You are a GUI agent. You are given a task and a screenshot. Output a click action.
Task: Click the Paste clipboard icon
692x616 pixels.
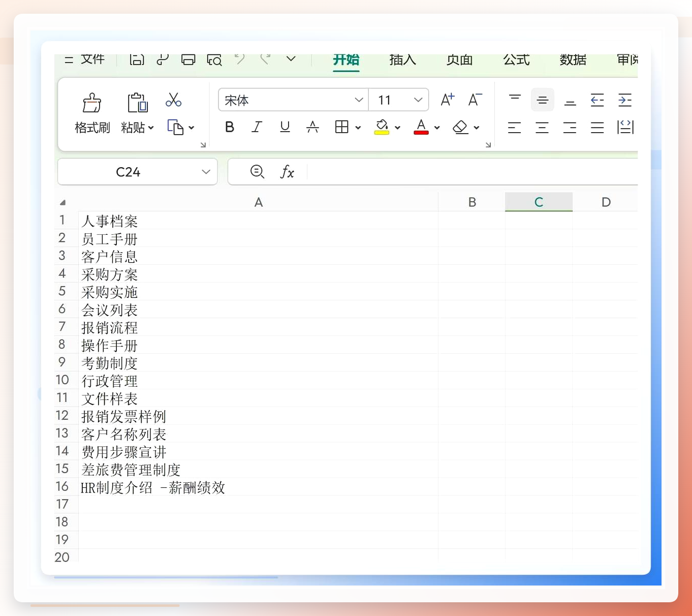click(x=137, y=103)
